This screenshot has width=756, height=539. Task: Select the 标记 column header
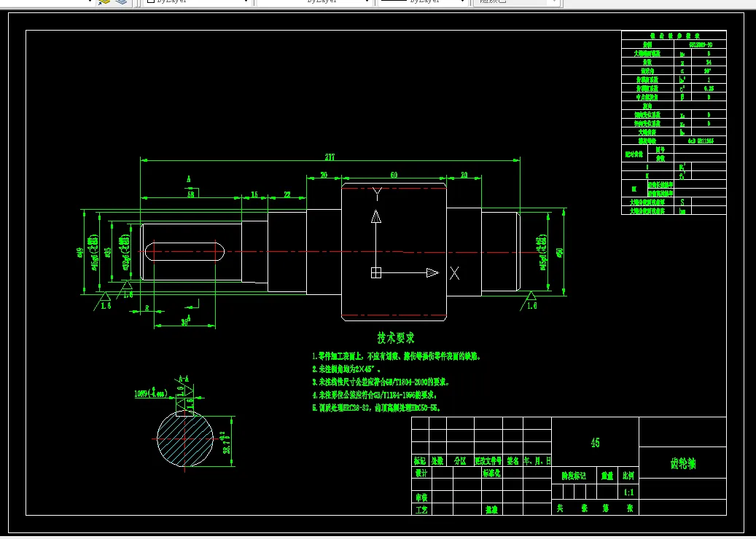tap(419, 461)
